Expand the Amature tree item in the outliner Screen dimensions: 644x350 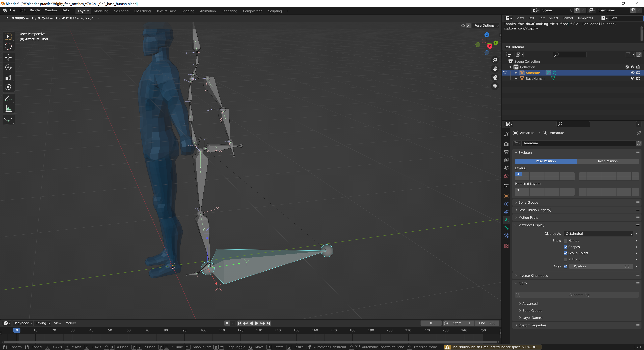[516, 73]
